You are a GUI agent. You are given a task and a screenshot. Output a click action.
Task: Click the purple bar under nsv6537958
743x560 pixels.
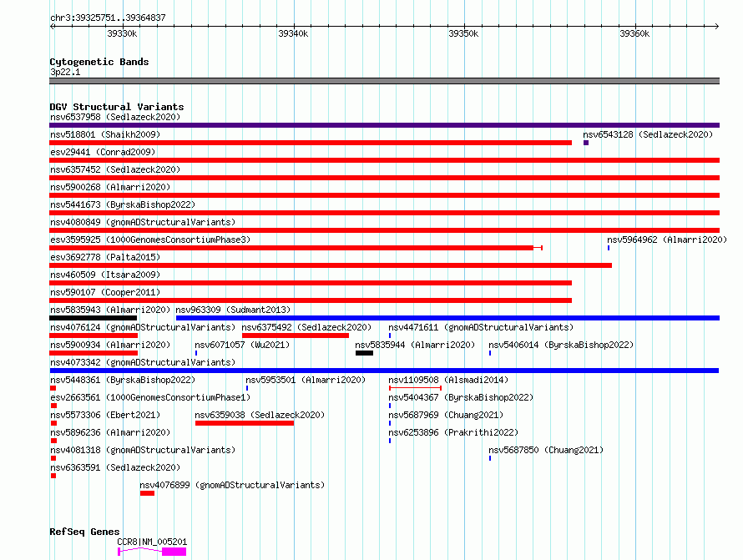(384, 125)
